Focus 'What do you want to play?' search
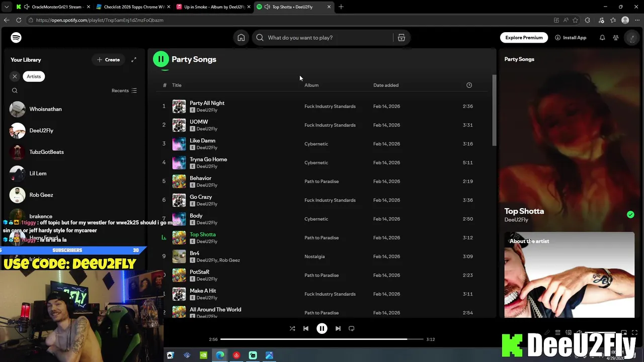 [322, 38]
